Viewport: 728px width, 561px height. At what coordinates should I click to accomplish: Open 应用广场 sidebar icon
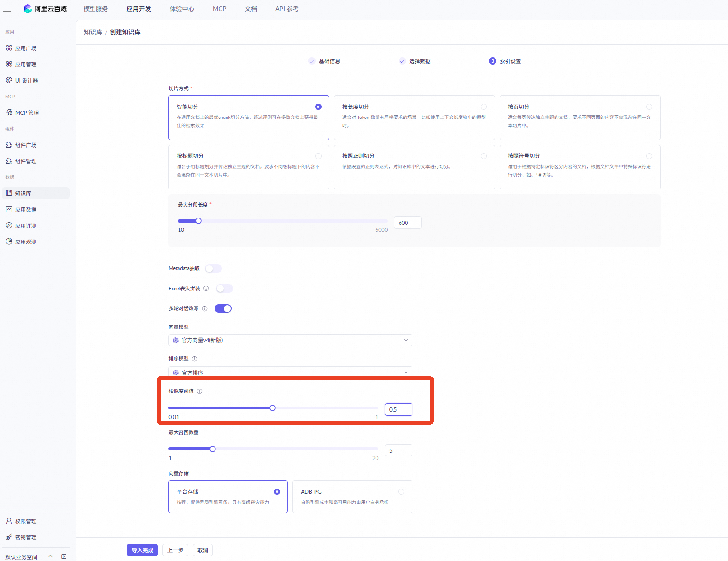coord(9,48)
